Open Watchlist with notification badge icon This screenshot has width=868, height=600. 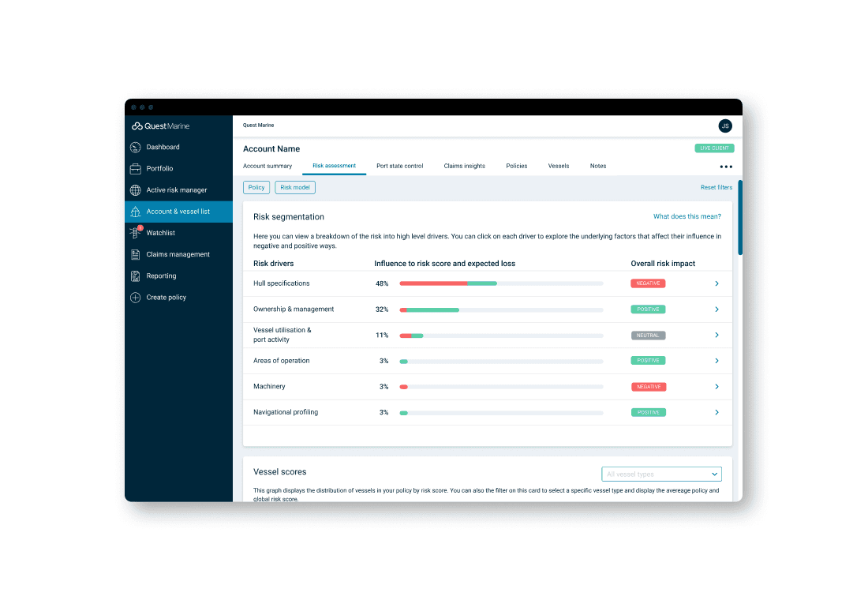[136, 233]
